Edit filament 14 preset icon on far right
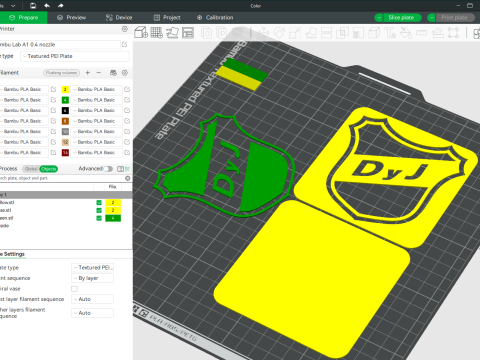Viewport: 480px width, 360px height. coord(127,153)
